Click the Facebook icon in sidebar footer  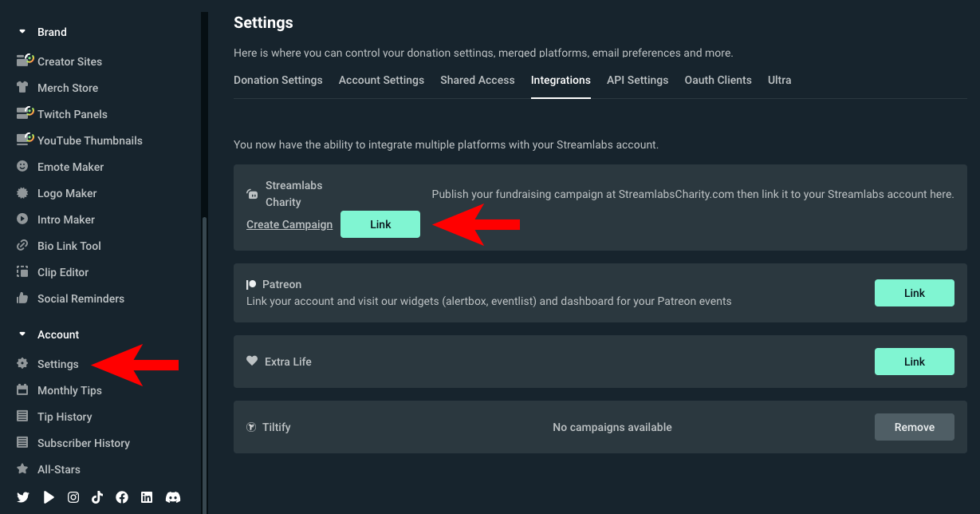pyautogui.click(x=122, y=497)
